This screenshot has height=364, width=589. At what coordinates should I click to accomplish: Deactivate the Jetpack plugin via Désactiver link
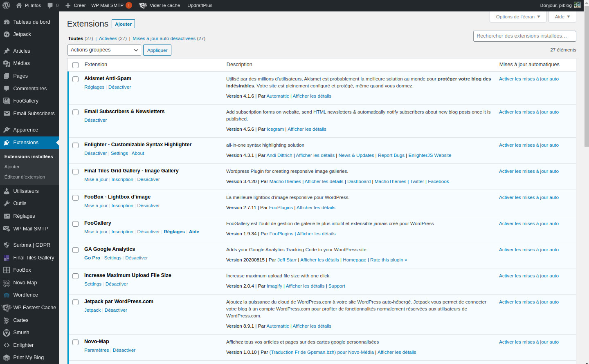pos(116,310)
